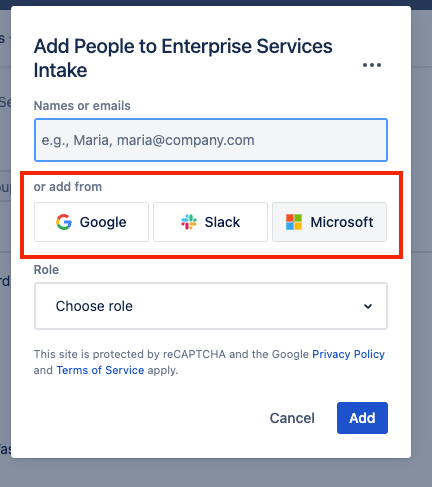Click the Names or emails label
The height and width of the screenshot is (487, 432).
[x=82, y=106]
